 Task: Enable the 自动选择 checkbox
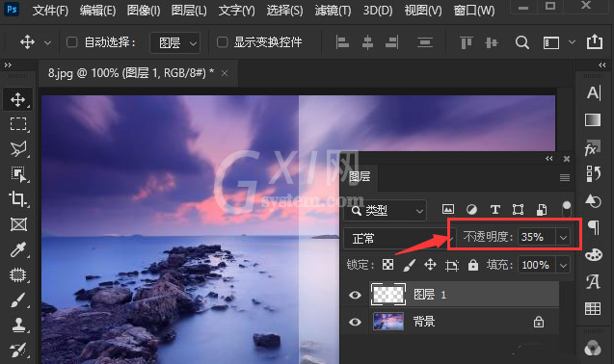pos(71,41)
